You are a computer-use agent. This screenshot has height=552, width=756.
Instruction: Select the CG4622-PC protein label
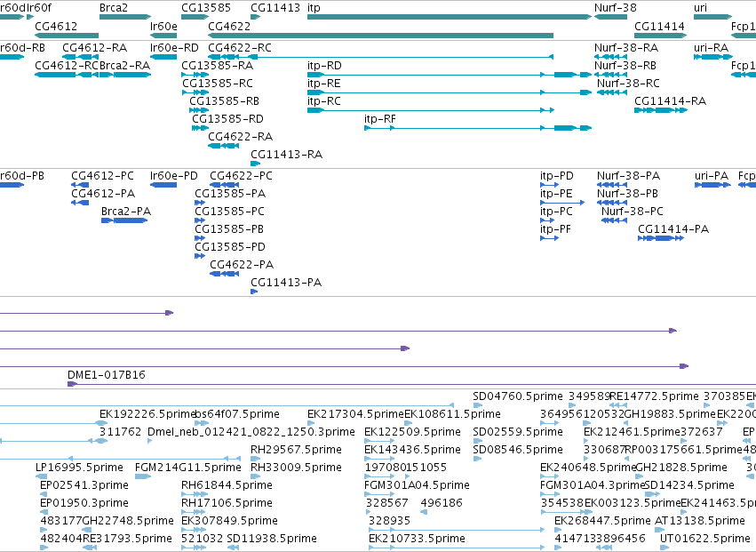[241, 176]
